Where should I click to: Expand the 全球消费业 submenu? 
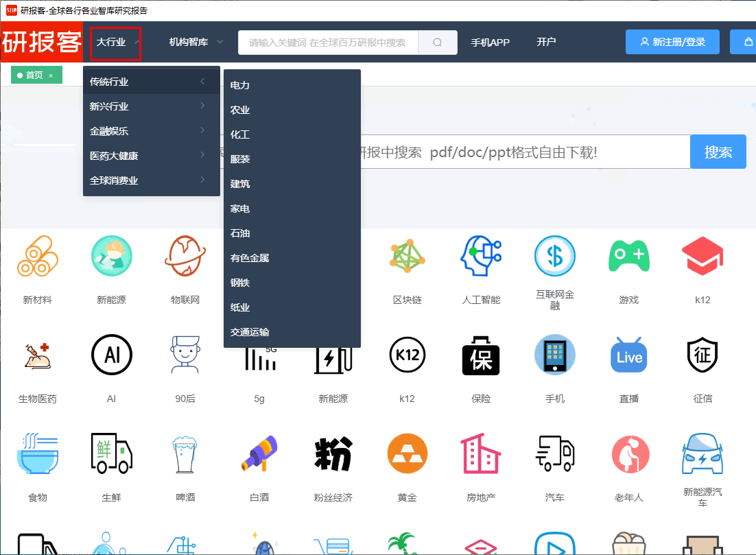pos(152,180)
